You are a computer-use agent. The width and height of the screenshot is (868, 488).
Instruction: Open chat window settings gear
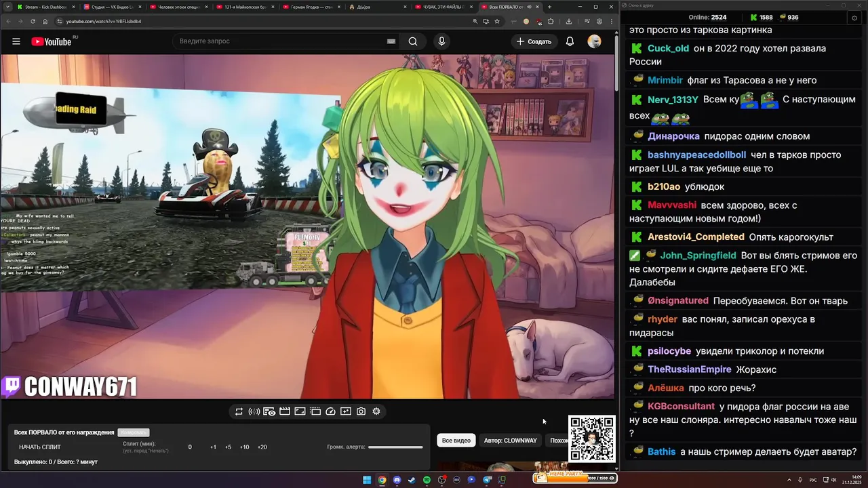coord(854,18)
